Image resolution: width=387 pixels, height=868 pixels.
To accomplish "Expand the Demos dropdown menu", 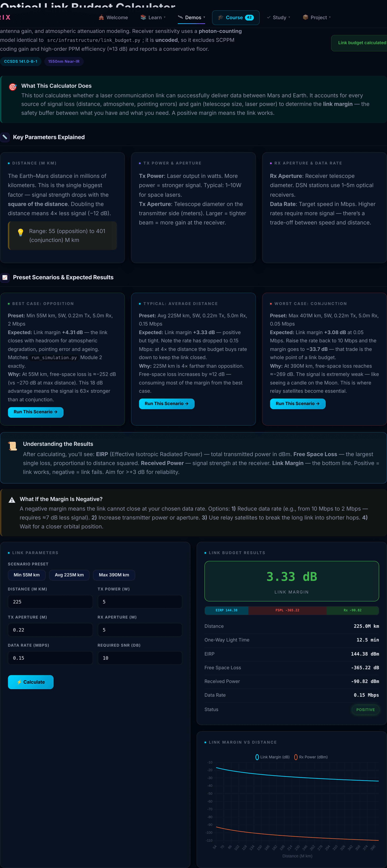I will coord(191,17).
